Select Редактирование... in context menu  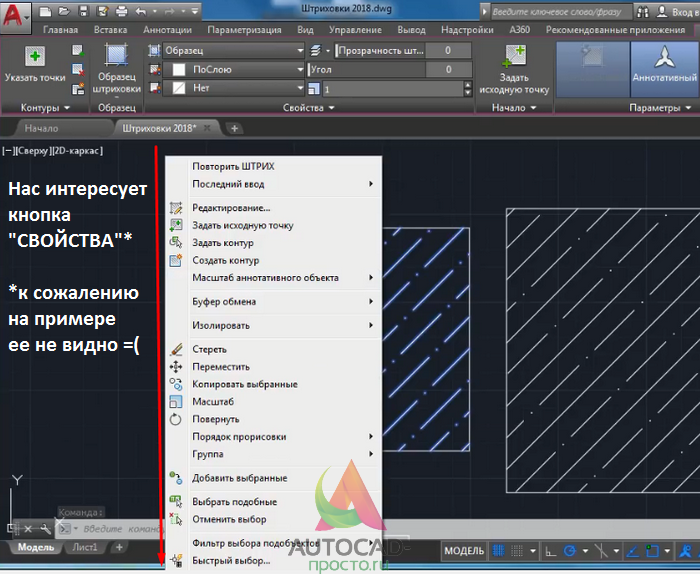(275, 208)
